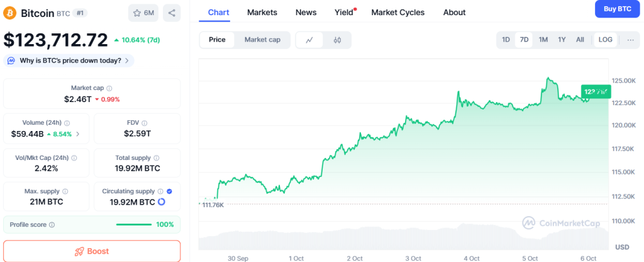Click the star watchlist icon
This screenshot has width=644, height=262.
pos(136,13)
